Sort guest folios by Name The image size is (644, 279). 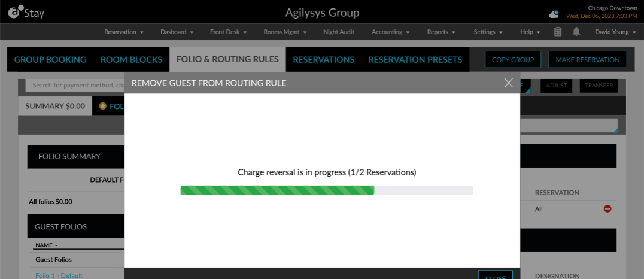click(47, 245)
